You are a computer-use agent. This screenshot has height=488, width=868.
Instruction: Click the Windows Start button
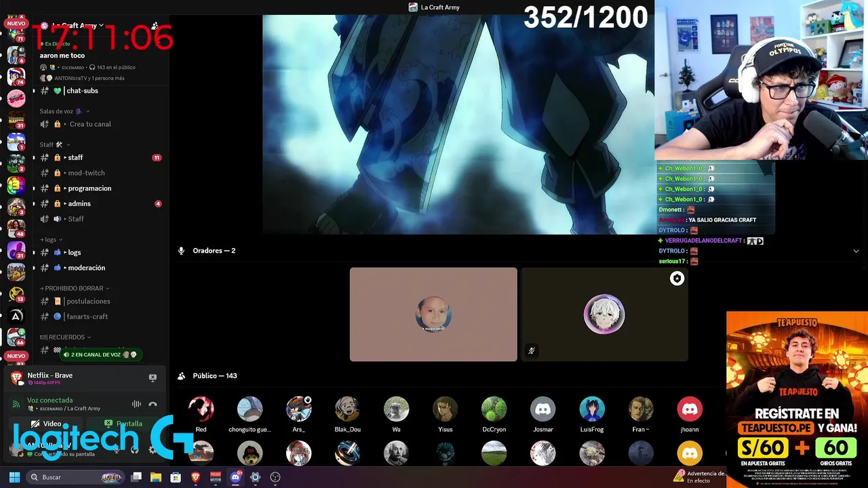point(14,477)
